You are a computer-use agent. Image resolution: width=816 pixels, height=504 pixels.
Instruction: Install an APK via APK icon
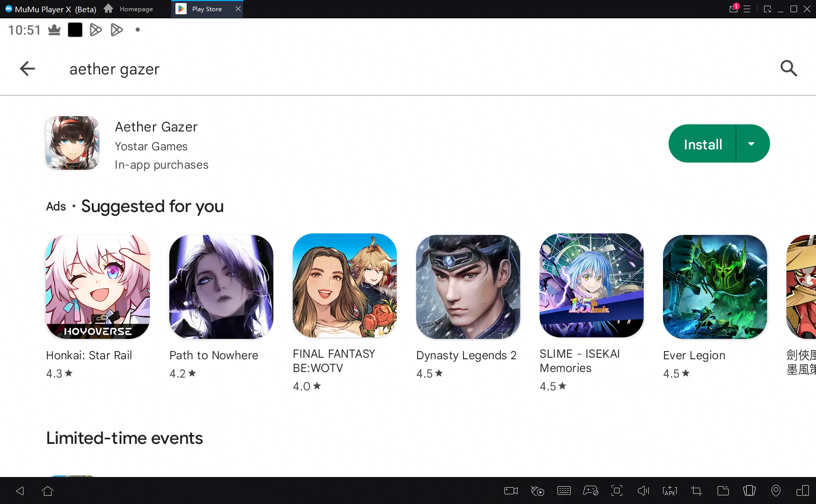click(670, 491)
